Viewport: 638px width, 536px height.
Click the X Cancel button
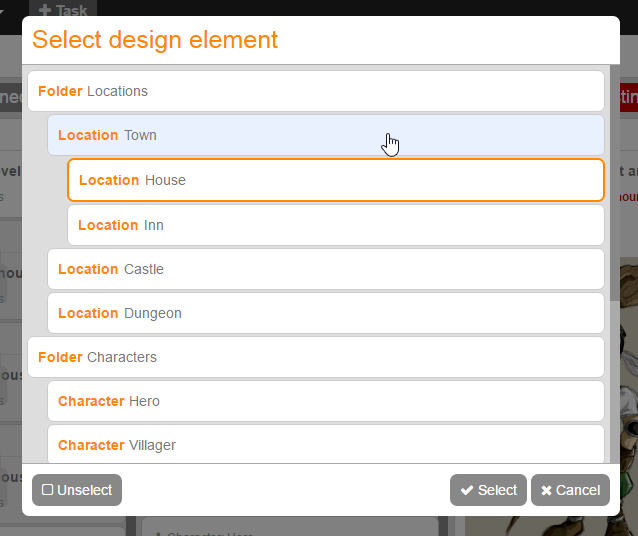point(570,490)
